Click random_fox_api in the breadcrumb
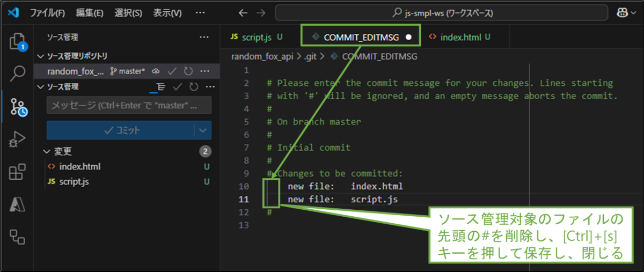The width and height of the screenshot is (644, 272). (264, 56)
